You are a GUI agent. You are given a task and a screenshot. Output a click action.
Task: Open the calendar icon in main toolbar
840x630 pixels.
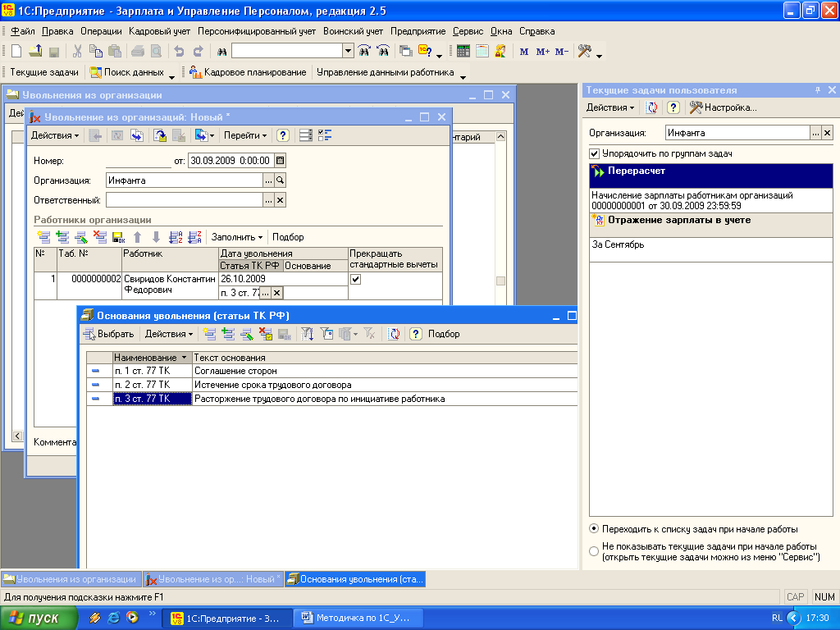pyautogui.click(x=482, y=52)
